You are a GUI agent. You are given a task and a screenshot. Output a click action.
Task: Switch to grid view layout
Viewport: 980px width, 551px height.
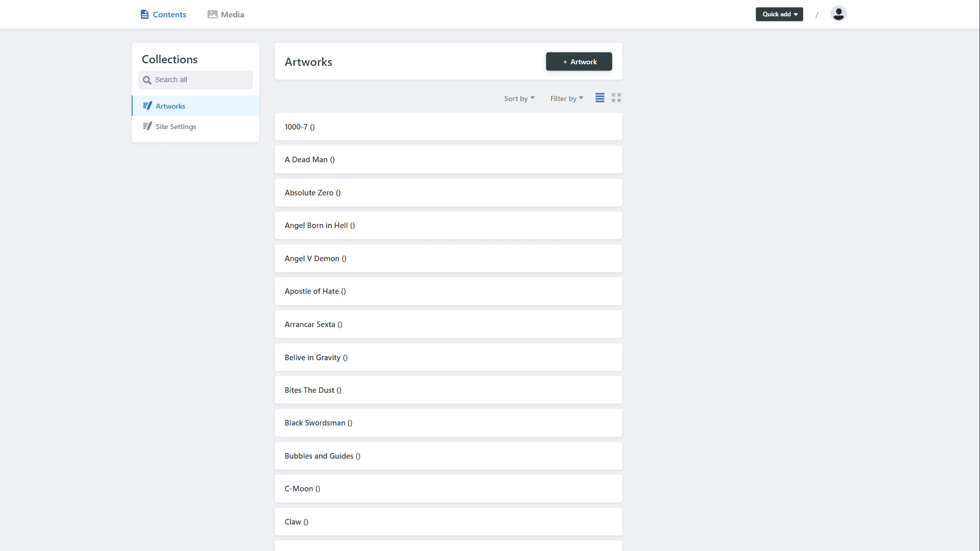616,97
